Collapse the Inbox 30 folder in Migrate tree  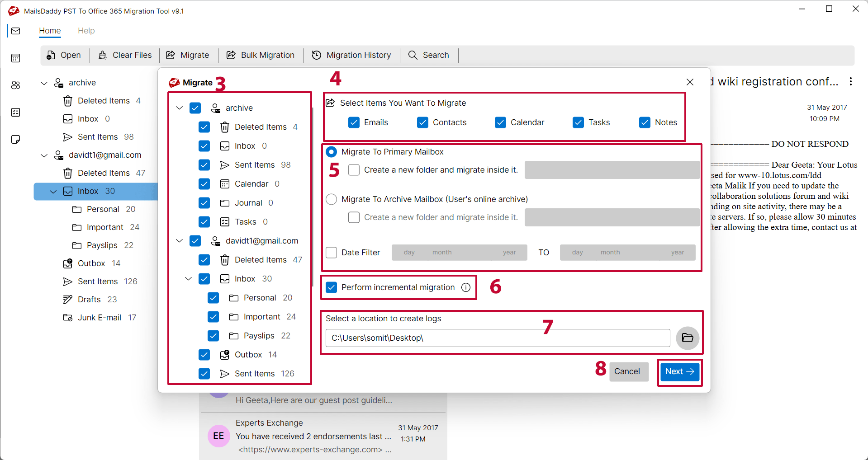pyautogui.click(x=189, y=279)
